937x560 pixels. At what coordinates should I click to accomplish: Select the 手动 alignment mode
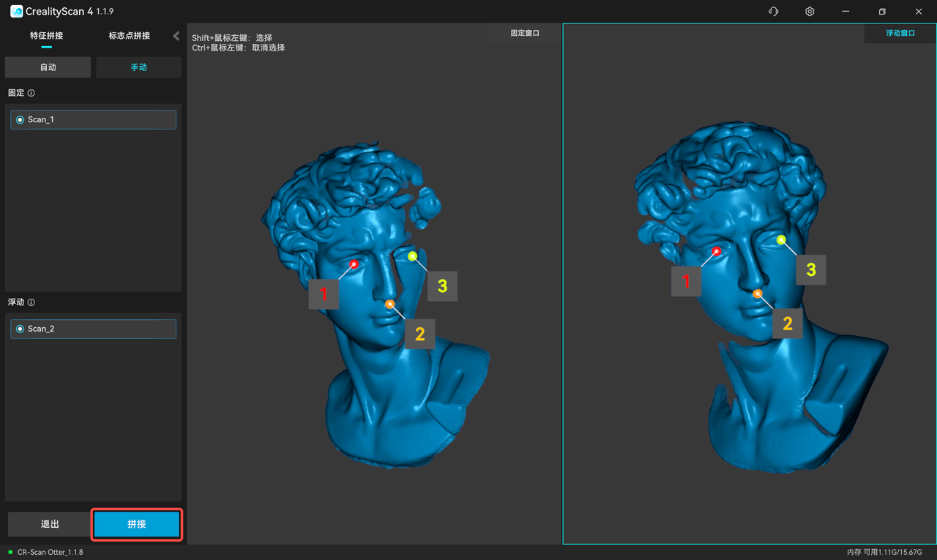pos(138,67)
